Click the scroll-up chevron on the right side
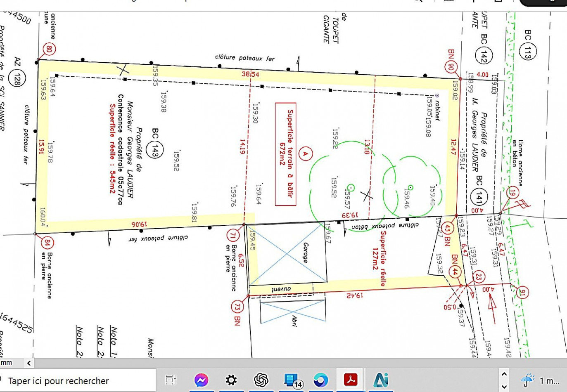This screenshot has height=392, width=567. [x=504, y=373]
